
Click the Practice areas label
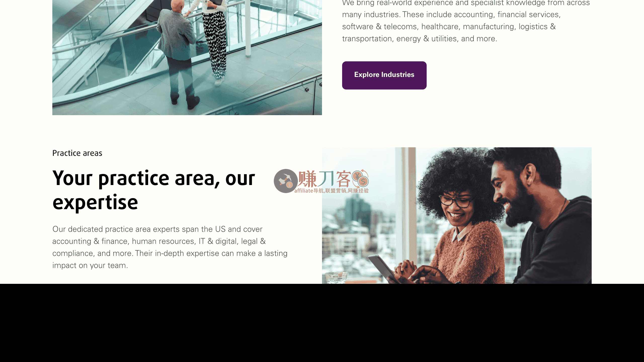[77, 153]
